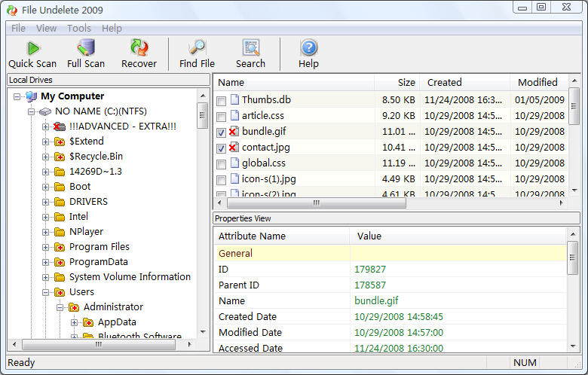Click the Program Files folder icon
The width and height of the screenshot is (588, 375).
click(60, 247)
